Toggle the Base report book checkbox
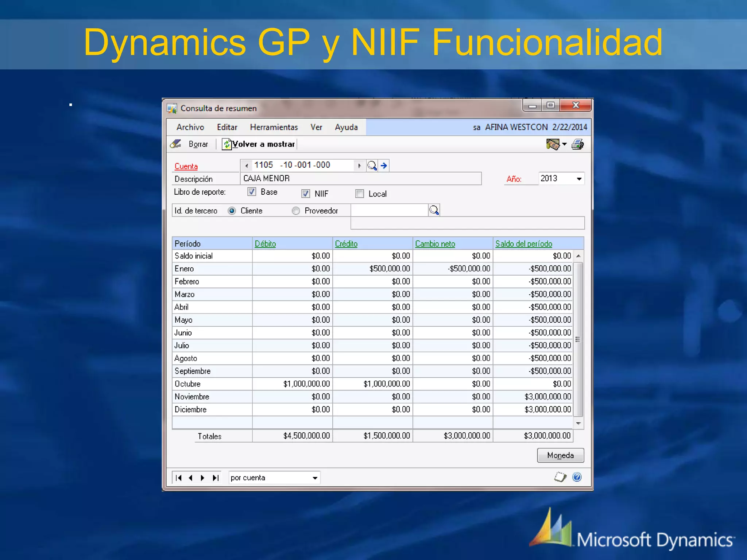The width and height of the screenshot is (747, 560). point(252,192)
